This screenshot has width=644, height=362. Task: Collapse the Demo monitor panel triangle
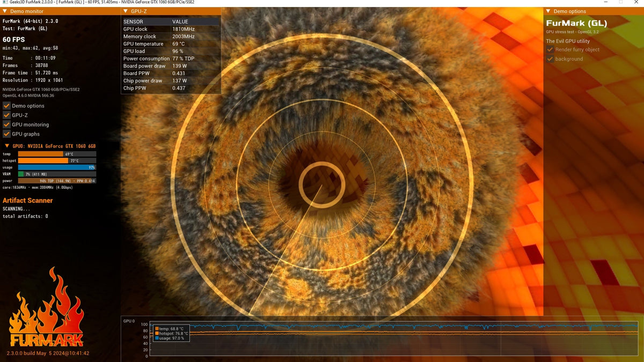pos(5,11)
